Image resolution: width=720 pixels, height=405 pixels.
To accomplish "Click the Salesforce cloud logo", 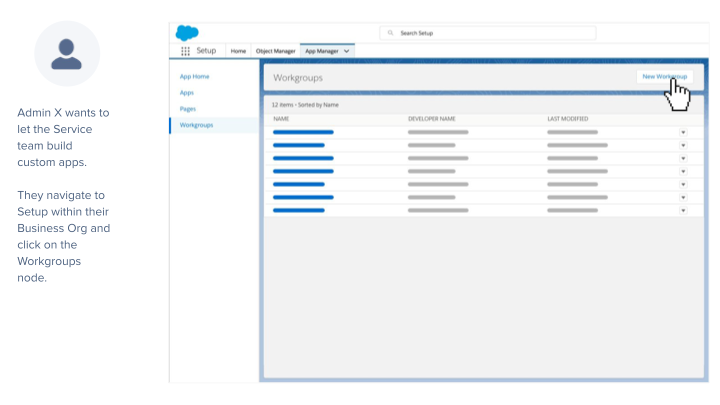I will click(x=187, y=33).
